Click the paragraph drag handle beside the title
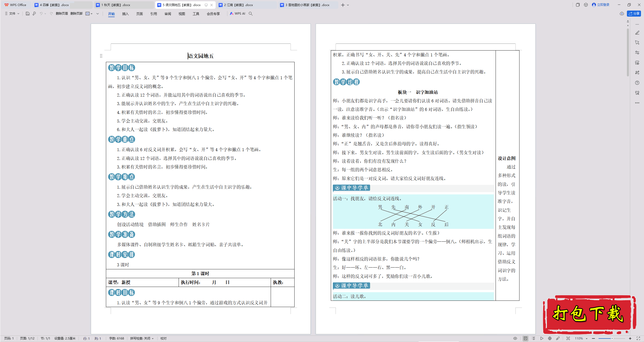The image size is (644, 342). click(101, 56)
